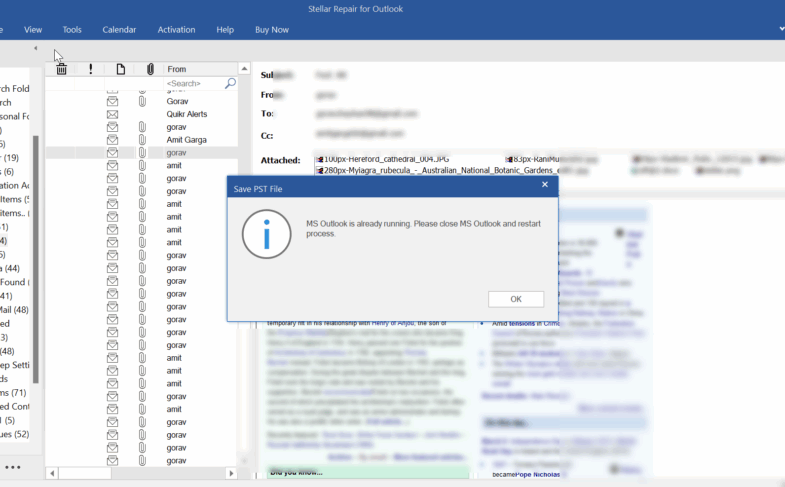Open the Buy Now menu
This screenshot has height=487, width=785.
[272, 30]
